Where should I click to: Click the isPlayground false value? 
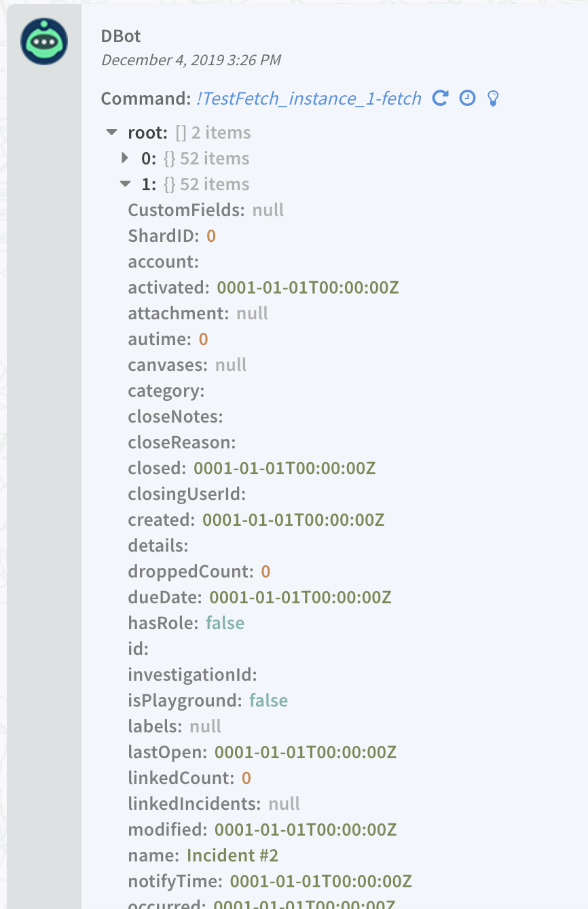268,700
